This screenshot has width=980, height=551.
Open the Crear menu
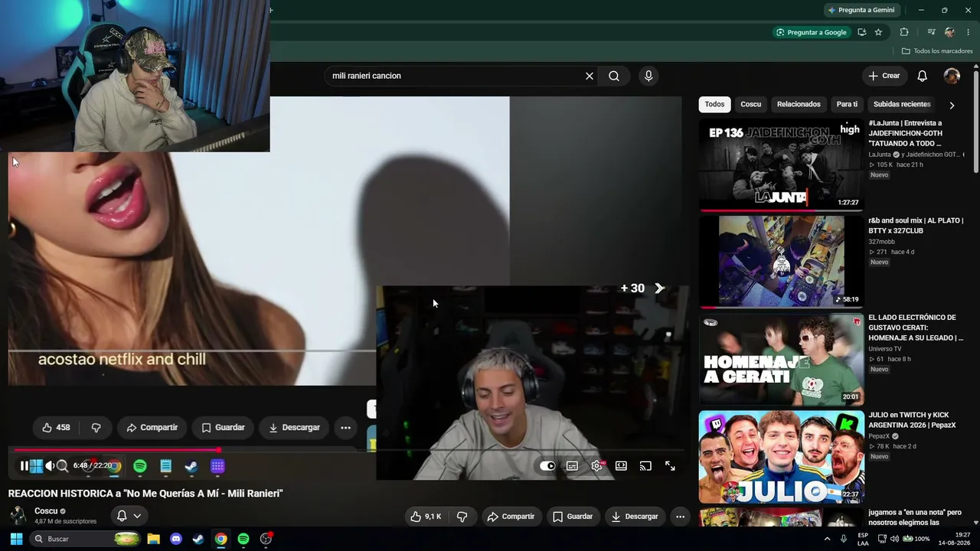click(x=884, y=76)
